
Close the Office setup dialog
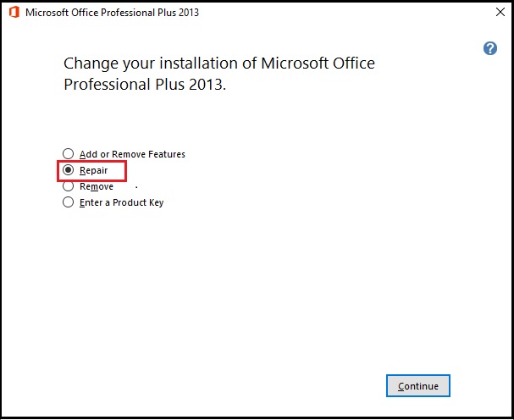pyautogui.click(x=500, y=12)
